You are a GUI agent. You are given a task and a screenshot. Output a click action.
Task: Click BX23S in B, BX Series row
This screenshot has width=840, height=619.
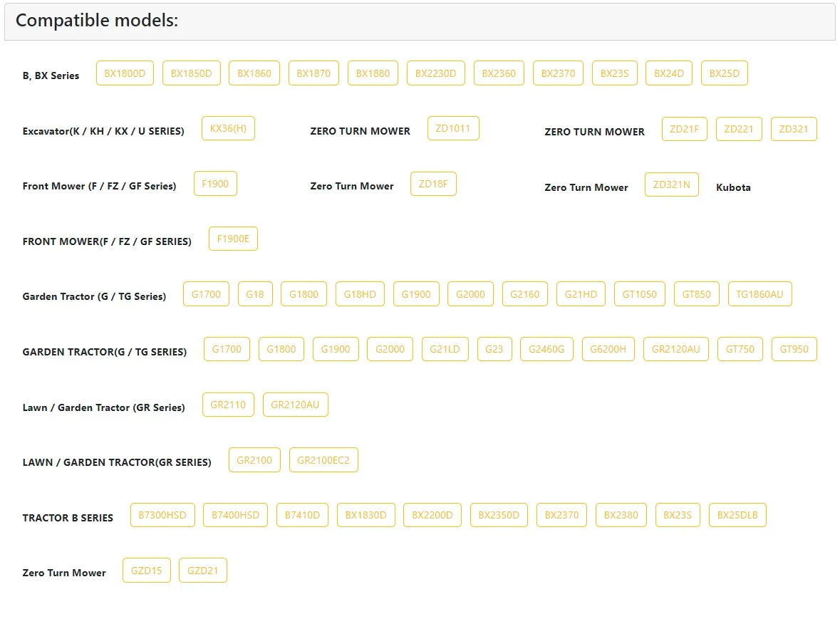coord(614,73)
